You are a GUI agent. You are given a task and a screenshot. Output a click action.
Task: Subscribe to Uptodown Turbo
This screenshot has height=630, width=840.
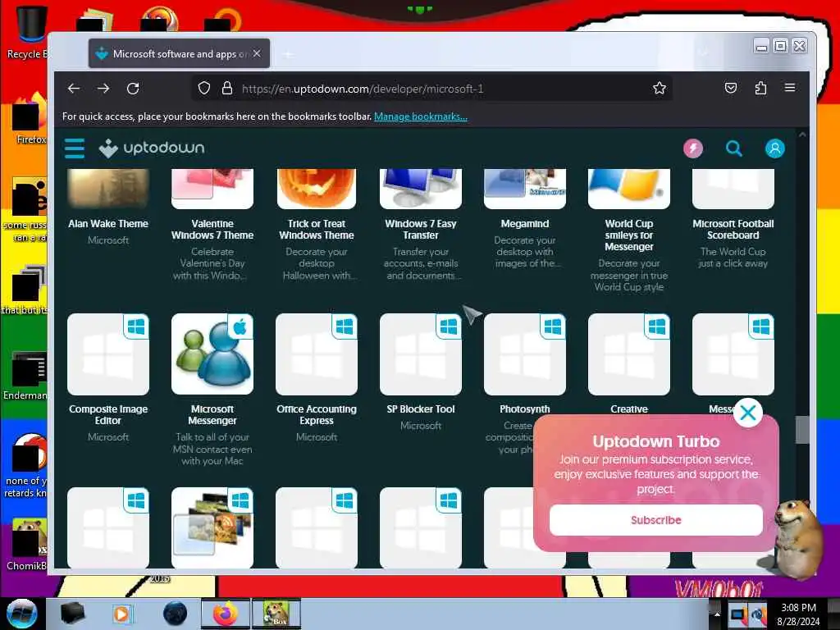click(x=655, y=520)
